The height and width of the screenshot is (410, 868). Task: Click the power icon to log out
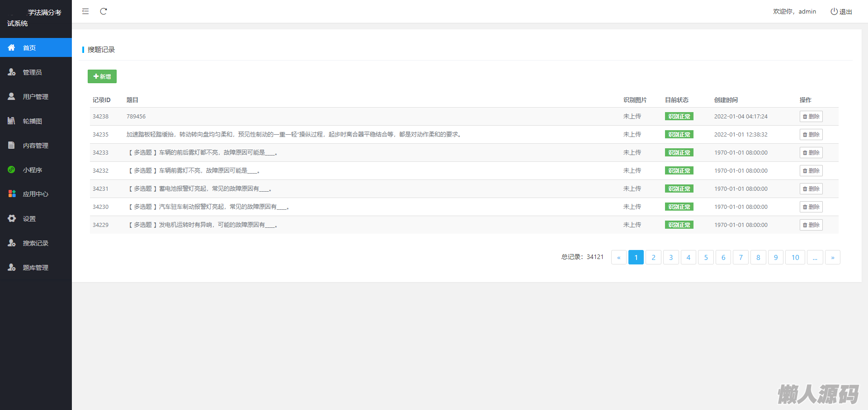834,11
